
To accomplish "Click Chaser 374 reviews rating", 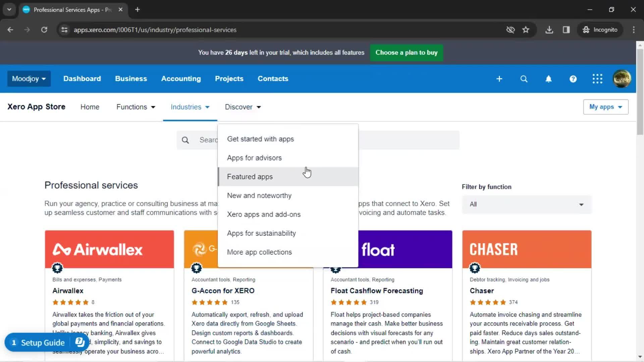I will point(494,302).
